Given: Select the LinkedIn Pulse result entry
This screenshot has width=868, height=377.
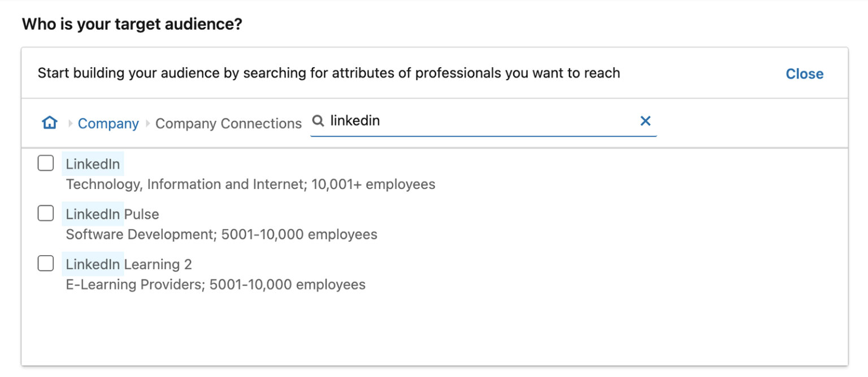Looking at the screenshot, I should tap(112, 214).
